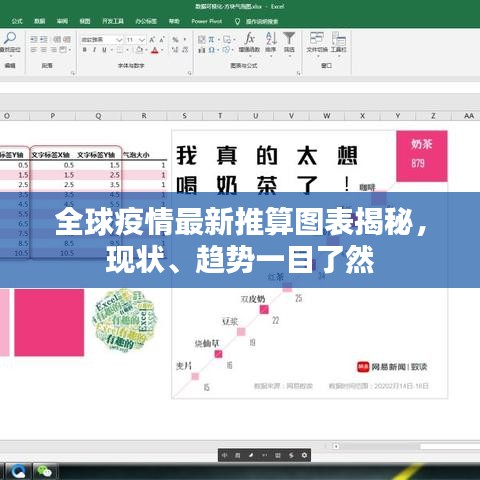The image size is (480, 480).
Task: Click the decrease font size icon
Action: pos(162,40)
